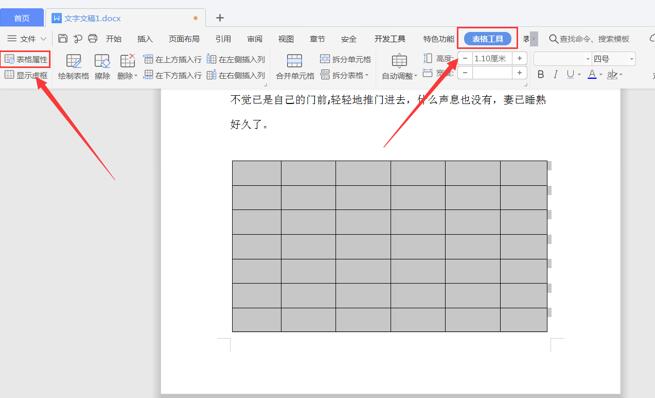Viewport: 655px width, 398px height.
Task: Expand the underline style dropdown arrow
Action: 579,75
